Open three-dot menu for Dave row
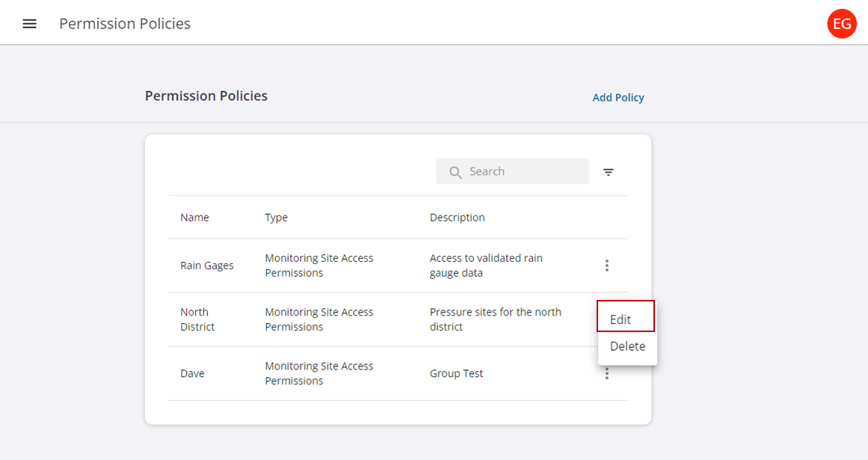Viewport: 868px width, 460px height. [606, 374]
